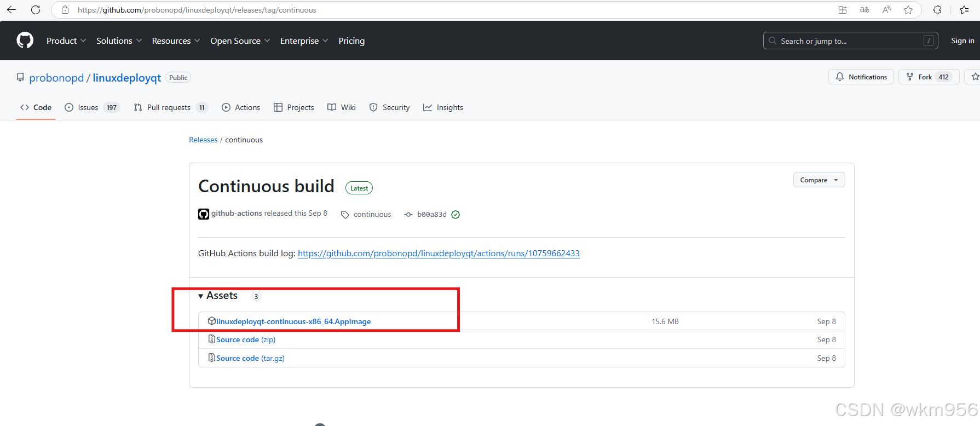Open the github-actions author link
The width and height of the screenshot is (980, 426).
[x=237, y=213]
